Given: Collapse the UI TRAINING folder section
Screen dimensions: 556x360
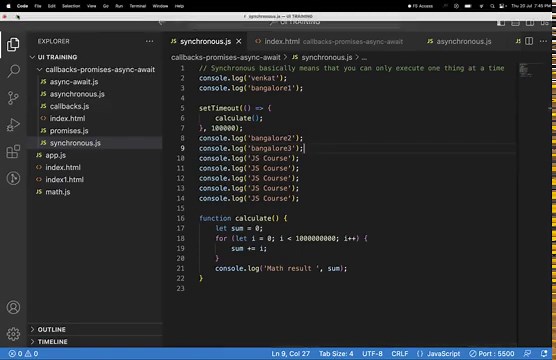Looking at the screenshot, I should pyautogui.click(x=95, y=57).
